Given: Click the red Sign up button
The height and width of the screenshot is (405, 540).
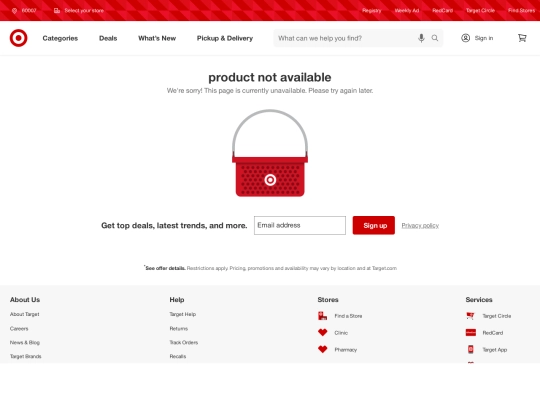Looking at the screenshot, I should coord(374,225).
